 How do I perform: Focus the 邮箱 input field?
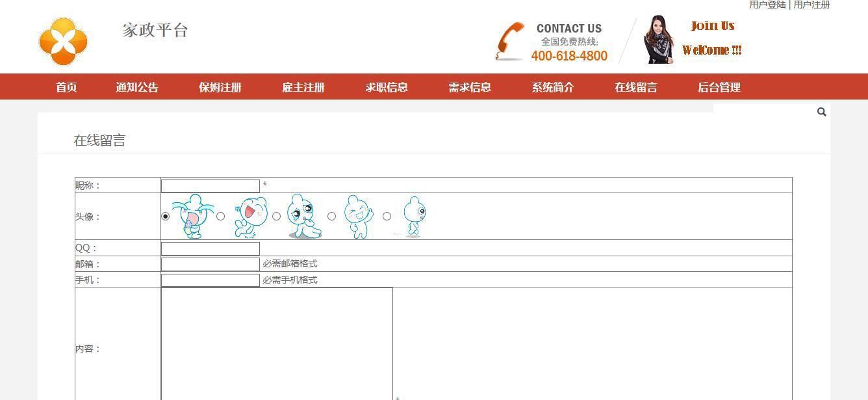click(x=211, y=264)
